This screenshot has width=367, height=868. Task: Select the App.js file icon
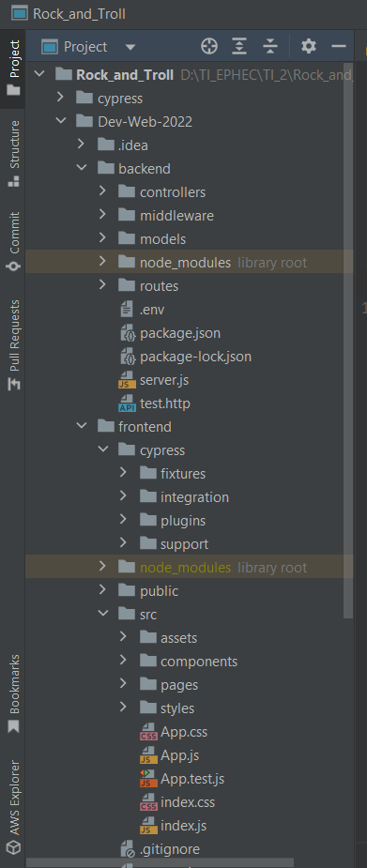tap(148, 755)
